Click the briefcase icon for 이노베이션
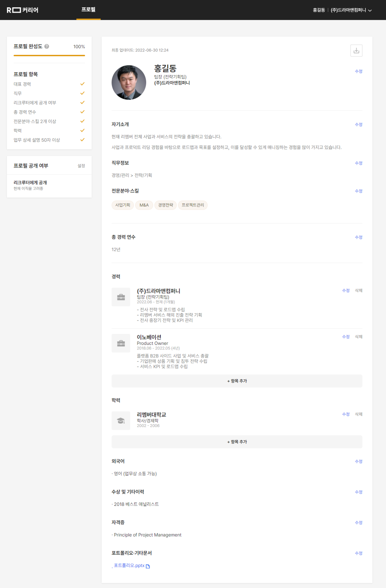This screenshot has height=588, width=386. pyautogui.click(x=121, y=343)
